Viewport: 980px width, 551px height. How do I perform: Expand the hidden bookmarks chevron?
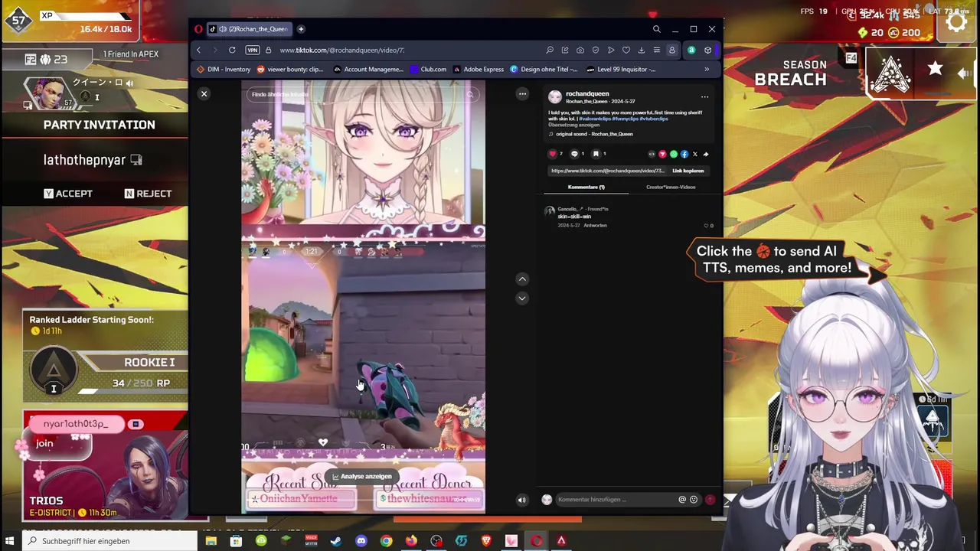(x=707, y=69)
